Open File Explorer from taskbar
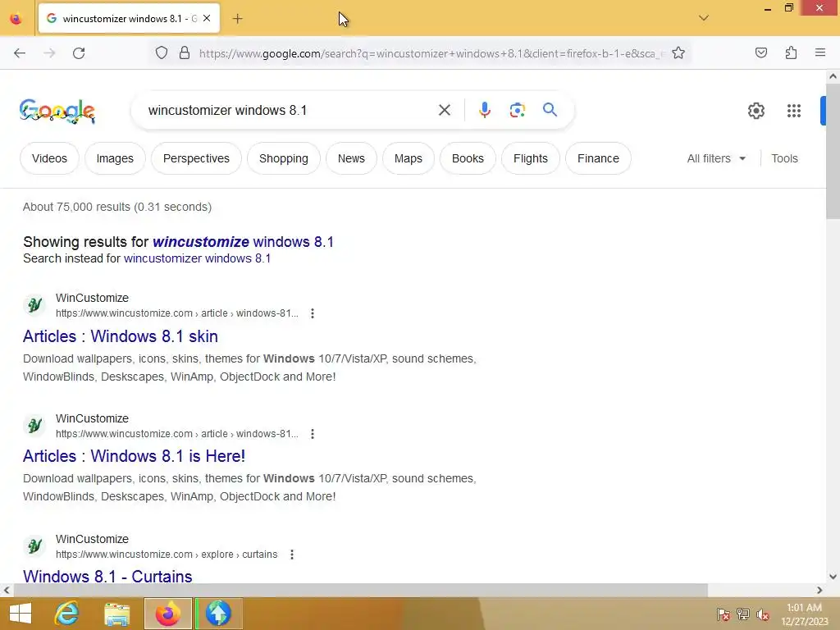 pyautogui.click(x=116, y=614)
